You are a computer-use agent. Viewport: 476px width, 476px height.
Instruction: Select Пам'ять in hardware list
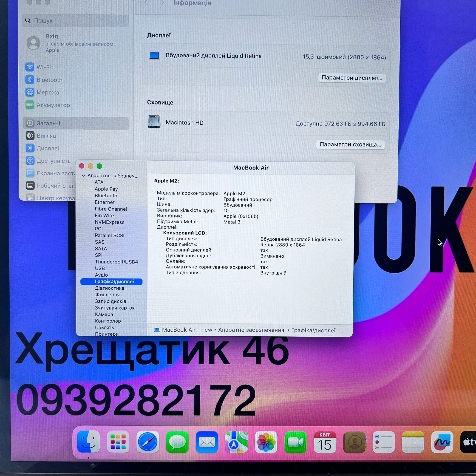105,328
